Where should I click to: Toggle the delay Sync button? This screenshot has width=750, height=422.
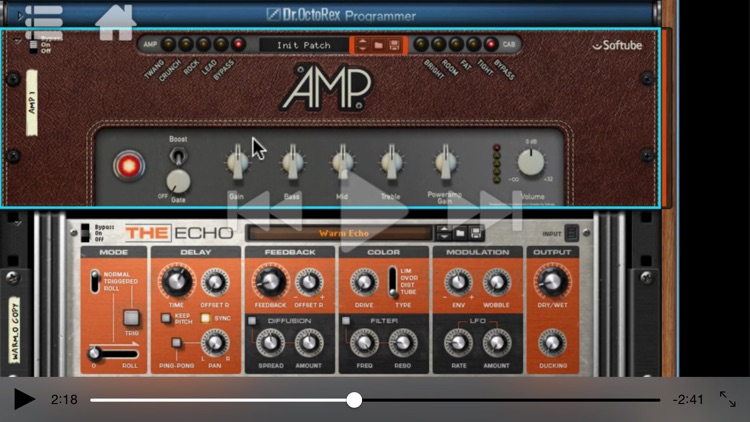[205, 318]
